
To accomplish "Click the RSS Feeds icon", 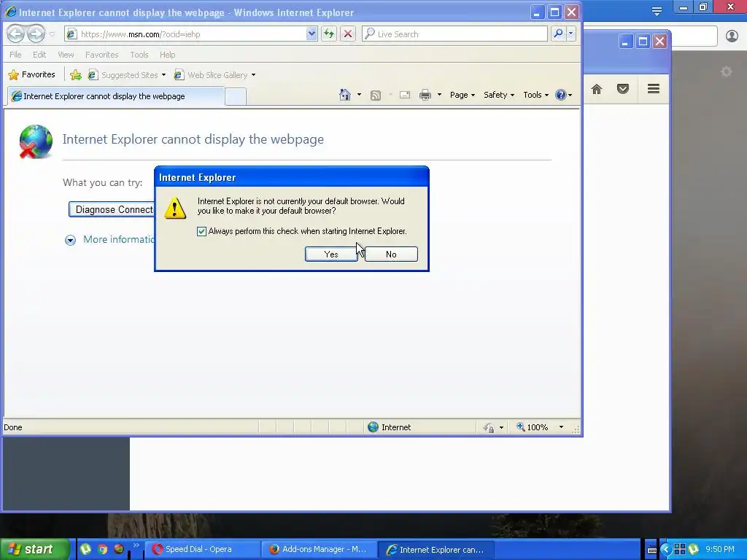I will pos(376,96).
